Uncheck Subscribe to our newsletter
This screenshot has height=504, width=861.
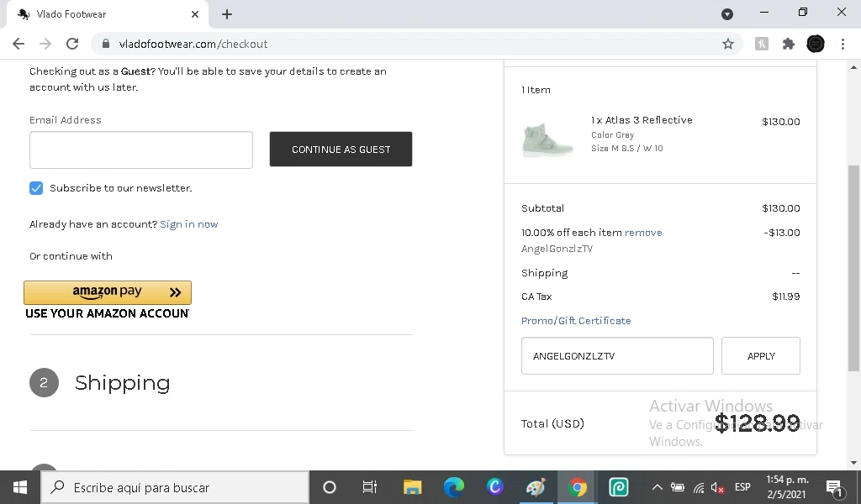point(36,188)
